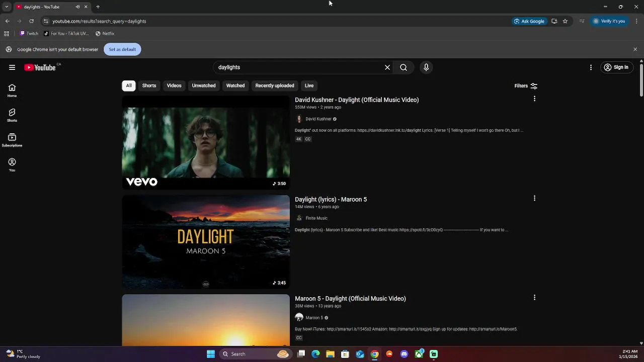Click the browser address bar URL
The image size is (644, 362).
(x=99, y=21)
